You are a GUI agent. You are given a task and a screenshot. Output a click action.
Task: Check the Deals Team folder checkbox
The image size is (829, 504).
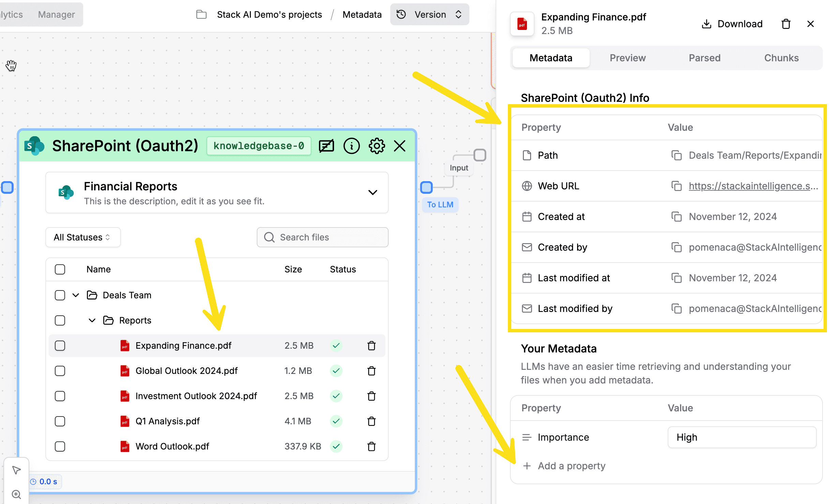60,295
